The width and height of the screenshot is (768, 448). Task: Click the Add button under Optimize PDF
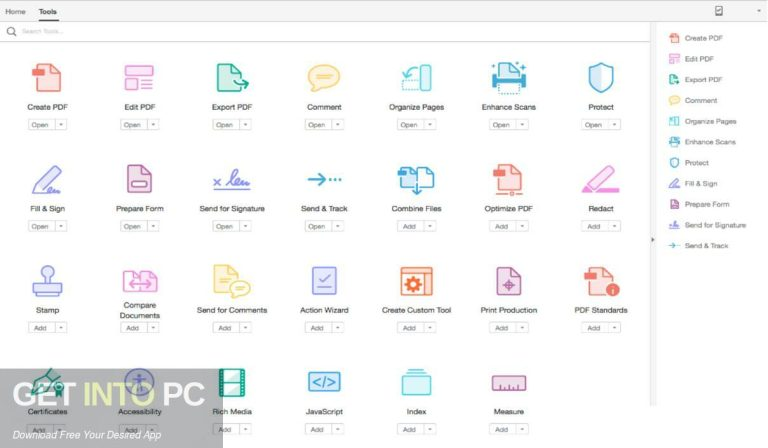(x=502, y=226)
